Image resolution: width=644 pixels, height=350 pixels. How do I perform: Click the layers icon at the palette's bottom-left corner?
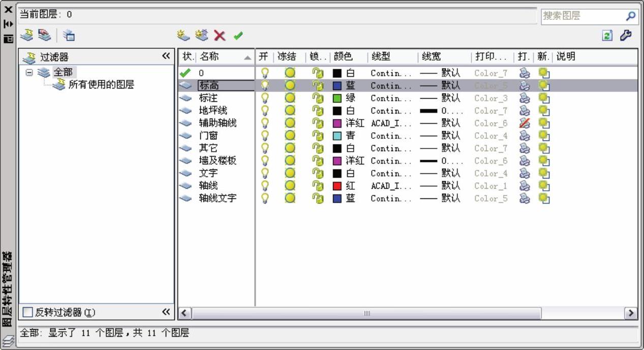(x=8, y=341)
